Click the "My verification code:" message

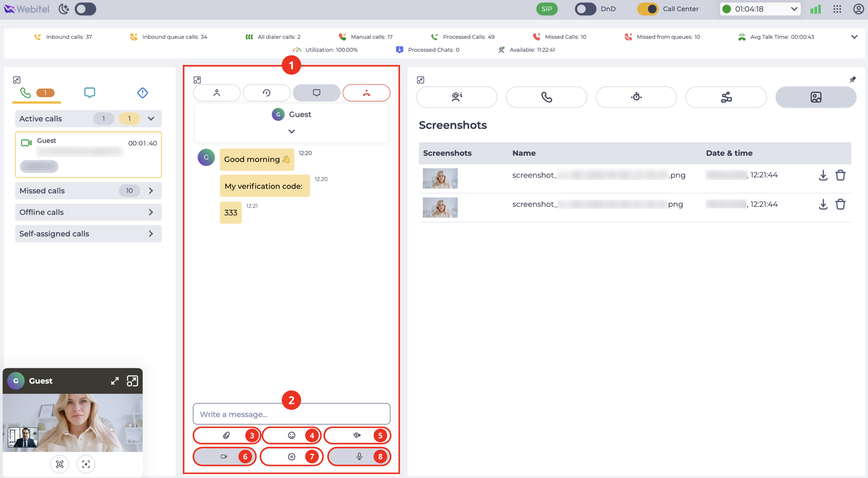[x=265, y=186]
